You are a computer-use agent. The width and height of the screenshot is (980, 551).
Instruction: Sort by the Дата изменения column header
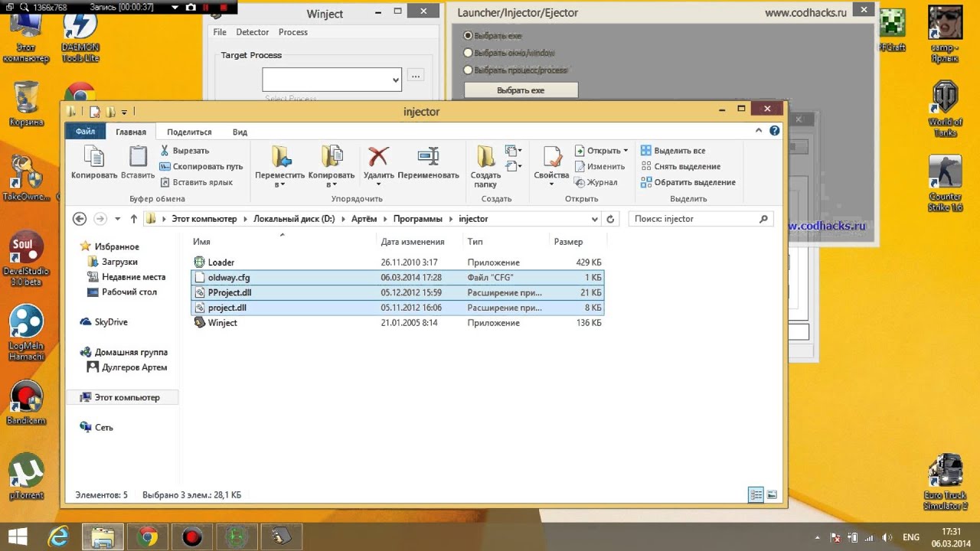coord(413,242)
